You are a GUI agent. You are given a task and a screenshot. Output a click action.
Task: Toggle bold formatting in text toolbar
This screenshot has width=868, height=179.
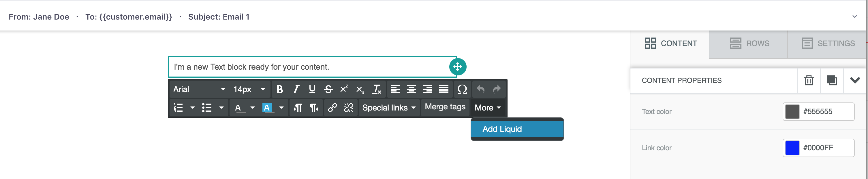tap(279, 89)
